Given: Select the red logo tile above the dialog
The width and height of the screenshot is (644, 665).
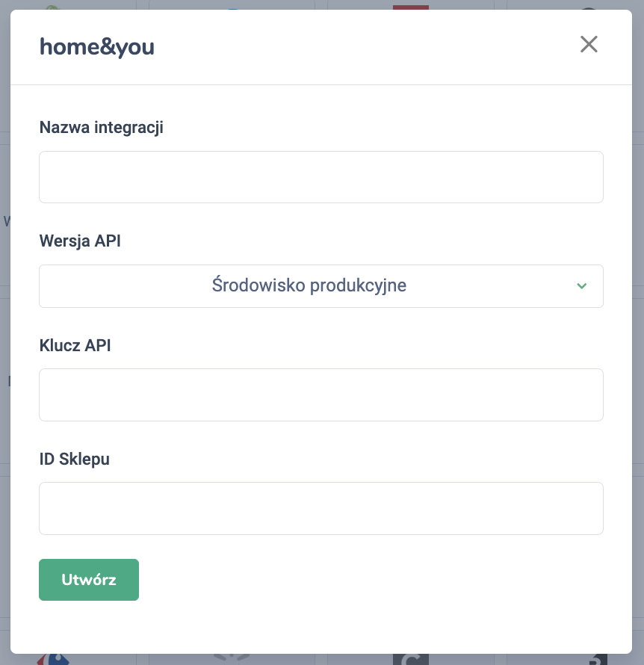Looking at the screenshot, I should (411, 6).
